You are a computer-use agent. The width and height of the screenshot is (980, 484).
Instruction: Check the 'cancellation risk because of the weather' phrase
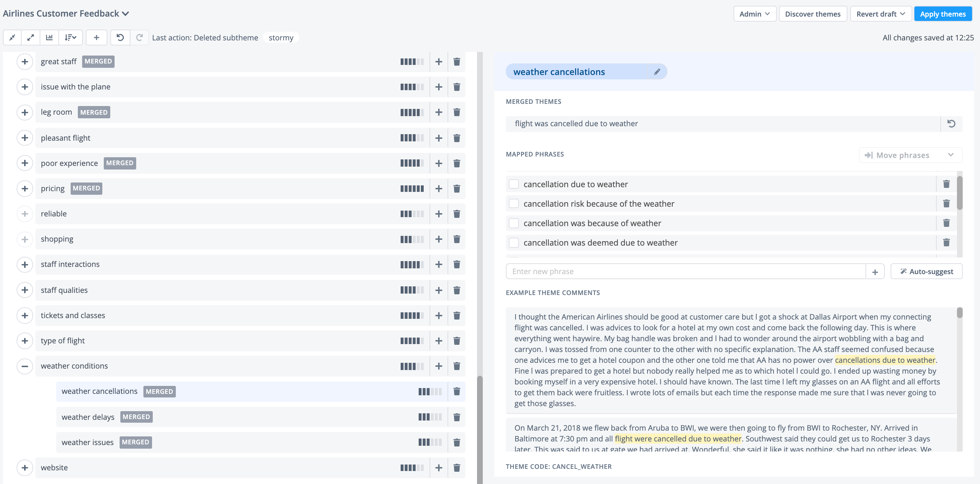[513, 203]
